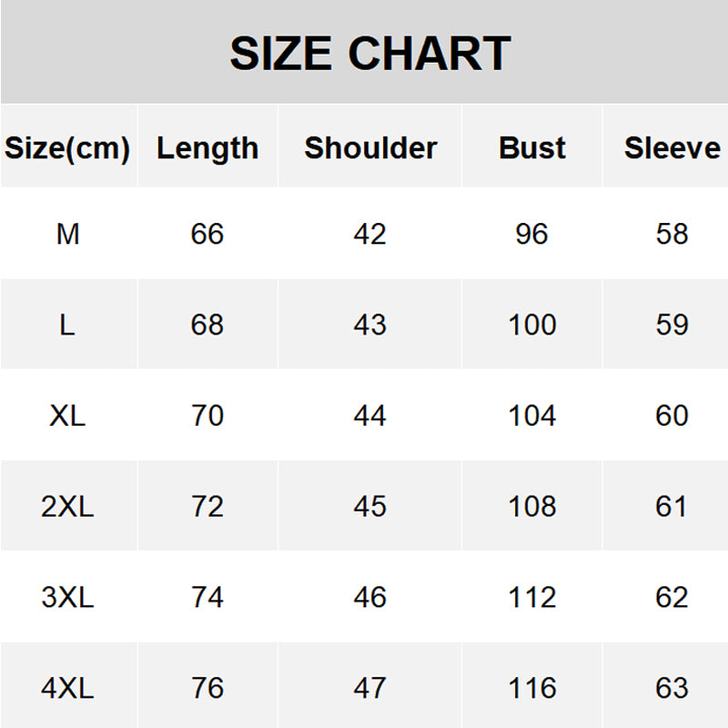Click the length value 66 for M

pyautogui.click(x=207, y=234)
